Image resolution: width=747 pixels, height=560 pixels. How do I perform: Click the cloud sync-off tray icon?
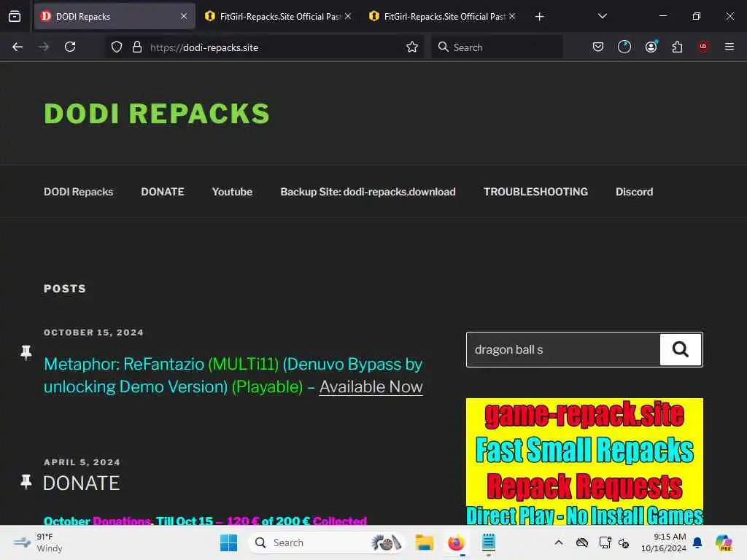[x=582, y=542]
